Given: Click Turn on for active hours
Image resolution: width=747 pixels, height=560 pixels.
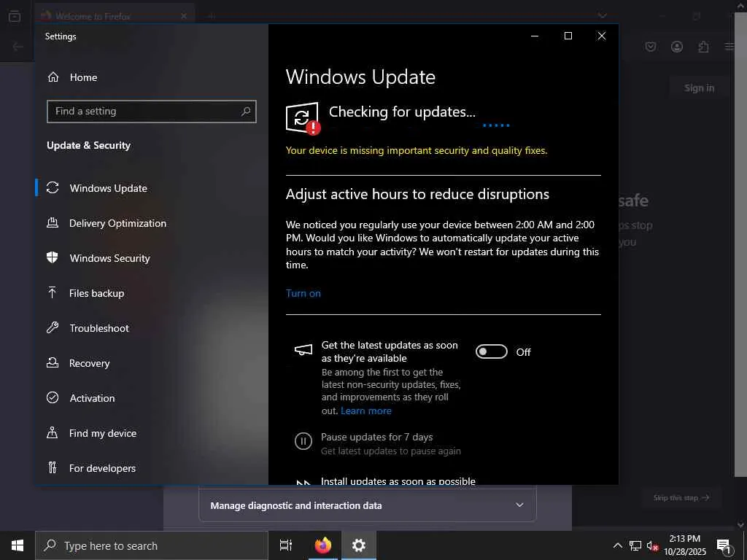Looking at the screenshot, I should click(x=303, y=293).
